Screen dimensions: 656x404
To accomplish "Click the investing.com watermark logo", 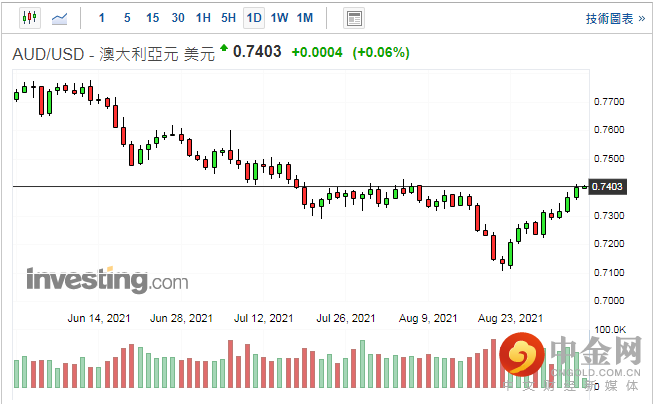I will coord(92,280).
